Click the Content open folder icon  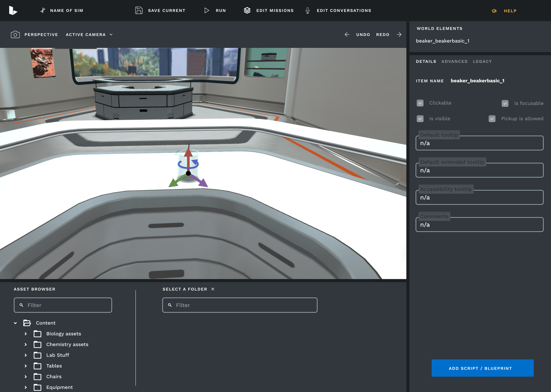pos(27,323)
